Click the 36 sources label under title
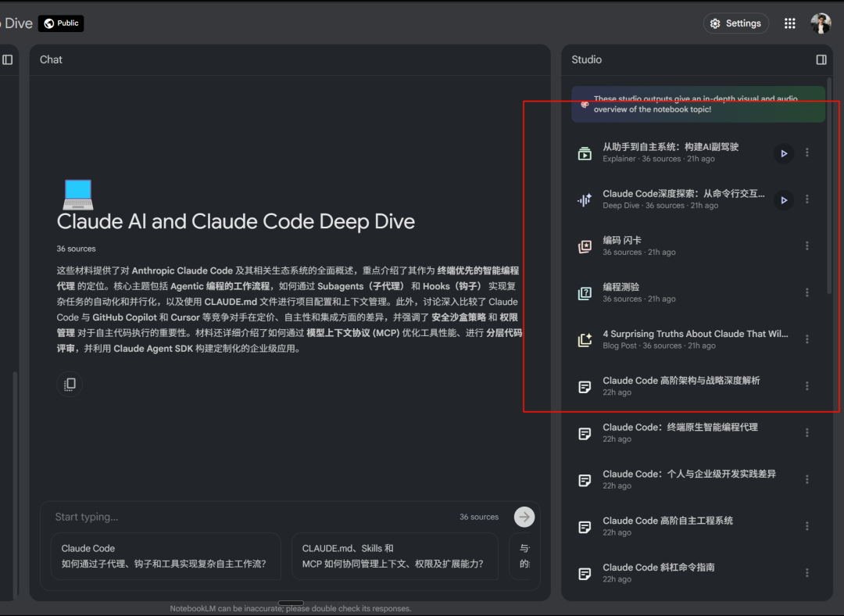844x616 pixels. tap(76, 249)
